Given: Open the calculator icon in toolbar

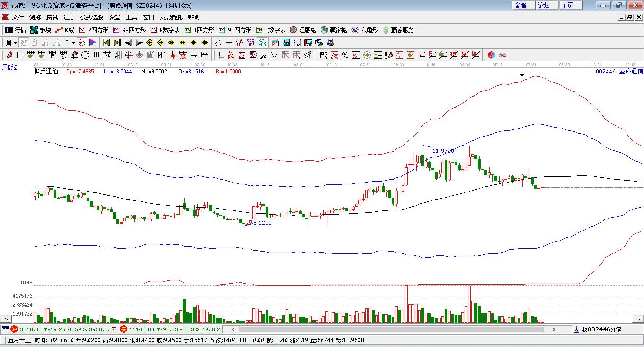Looking at the screenshot, I should (x=286, y=43).
